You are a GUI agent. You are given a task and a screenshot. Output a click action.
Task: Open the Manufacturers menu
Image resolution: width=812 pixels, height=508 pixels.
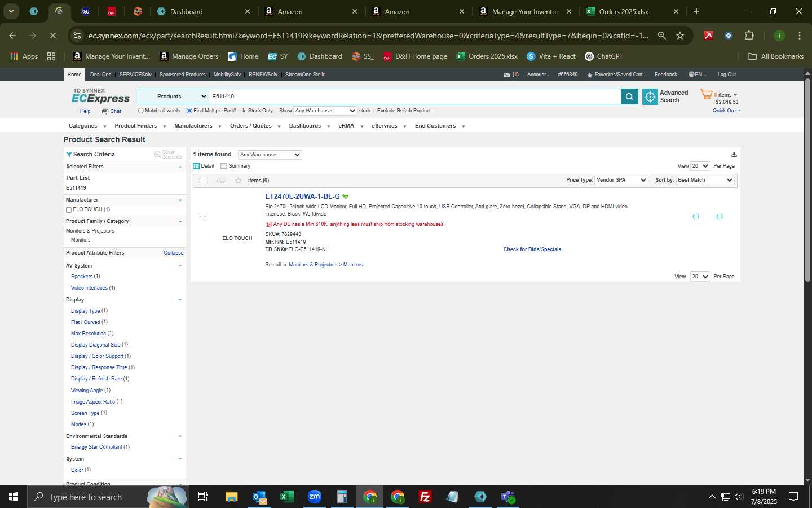[198, 126]
